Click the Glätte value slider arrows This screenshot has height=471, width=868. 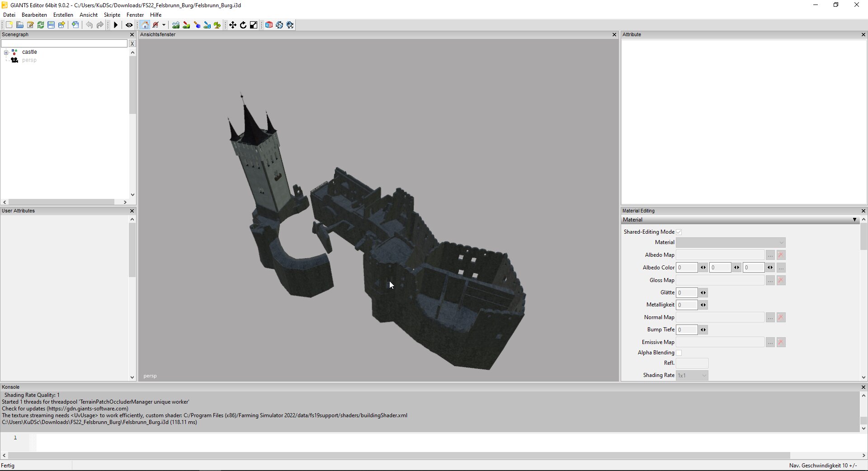[703, 293]
